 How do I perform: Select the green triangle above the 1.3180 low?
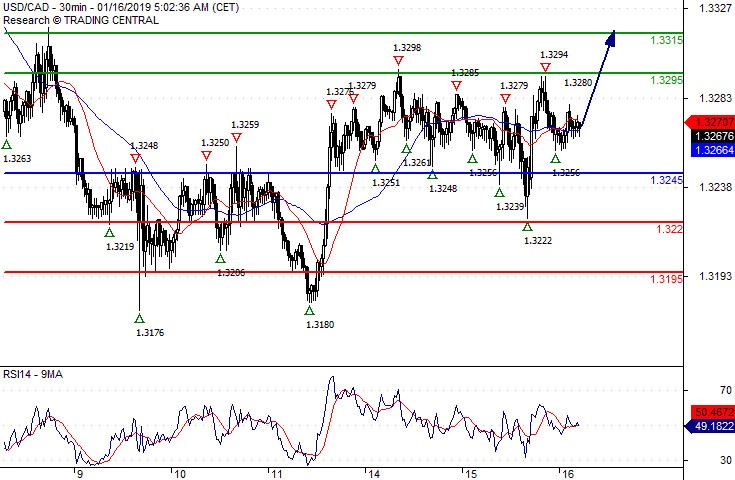coord(309,311)
